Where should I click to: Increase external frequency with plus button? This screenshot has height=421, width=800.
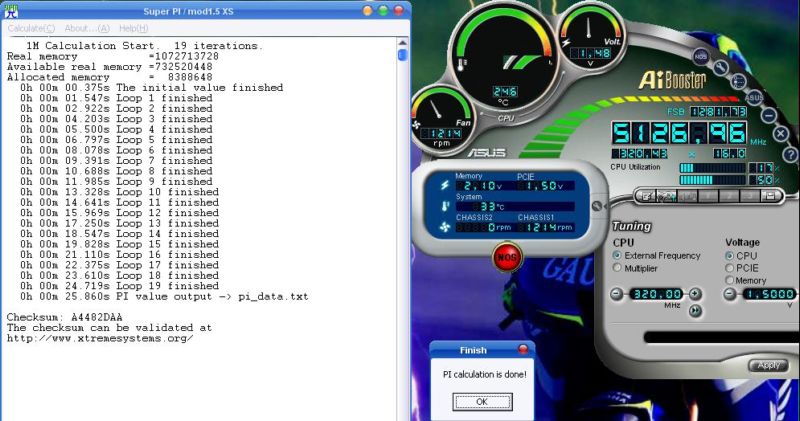[695, 294]
